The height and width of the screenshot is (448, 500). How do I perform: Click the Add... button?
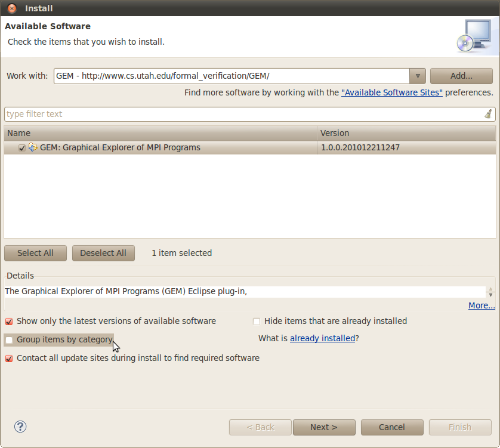[x=461, y=76]
